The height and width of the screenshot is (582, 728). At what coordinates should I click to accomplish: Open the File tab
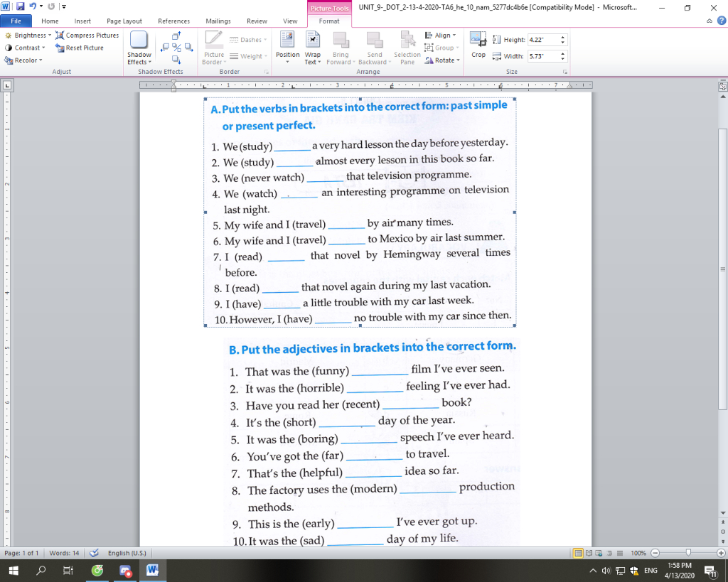point(16,21)
